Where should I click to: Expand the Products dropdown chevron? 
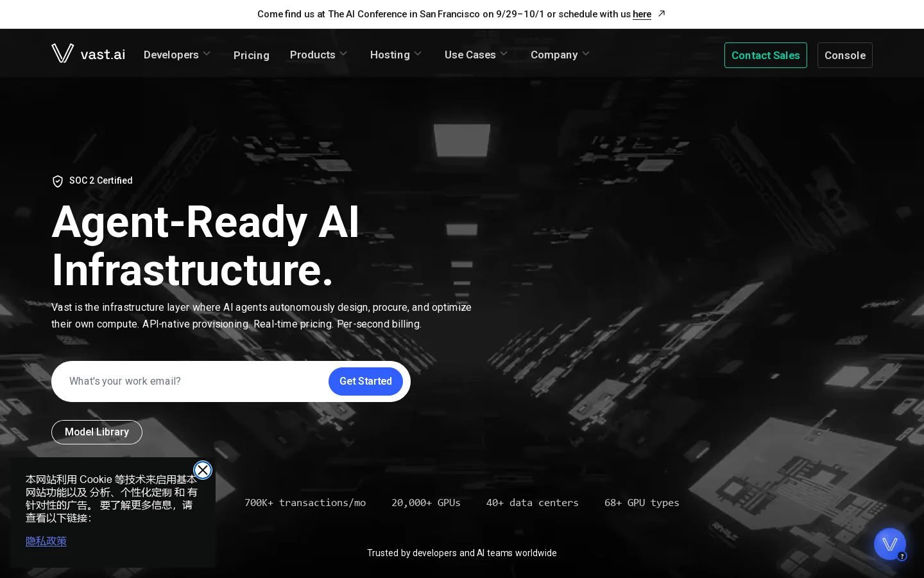343,54
